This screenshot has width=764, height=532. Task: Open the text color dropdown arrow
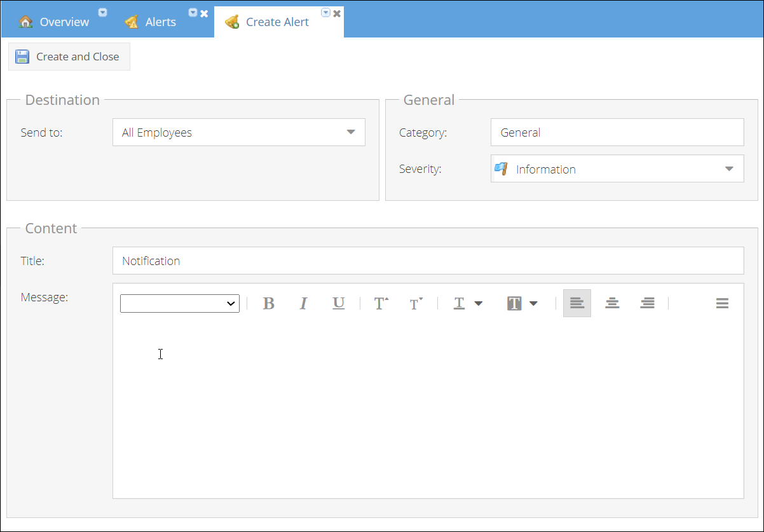[x=479, y=304]
